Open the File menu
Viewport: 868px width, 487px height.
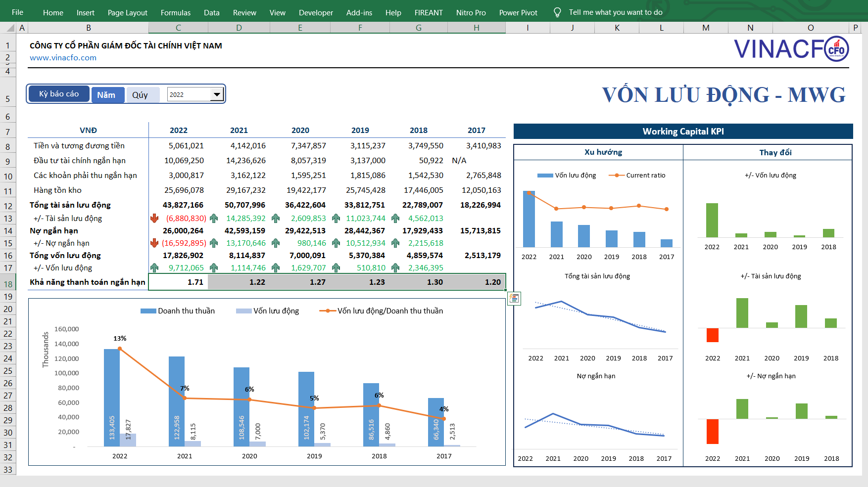coord(17,12)
